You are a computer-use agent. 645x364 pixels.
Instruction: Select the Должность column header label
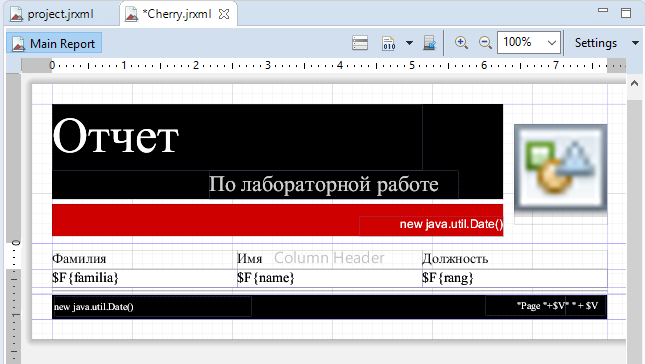tap(515, 259)
